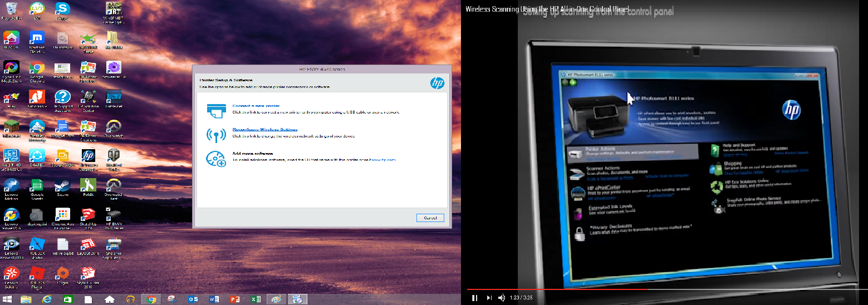Launch Word from the taskbar
This screenshot has width=868, height=305.
(214, 299)
